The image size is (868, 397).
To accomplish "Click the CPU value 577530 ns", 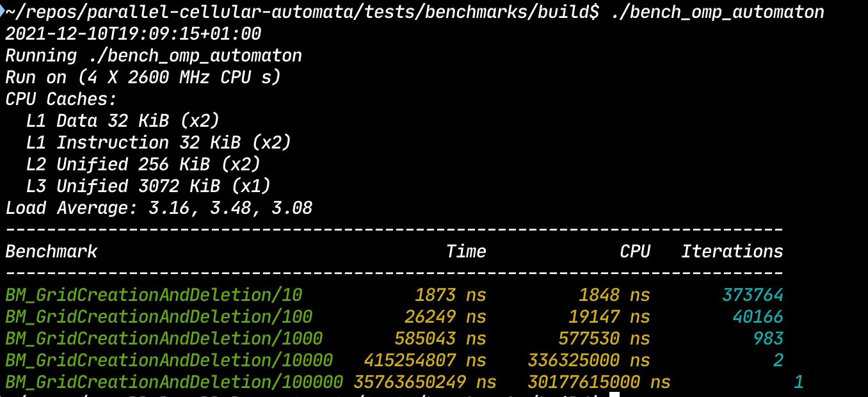I will coord(604,339).
